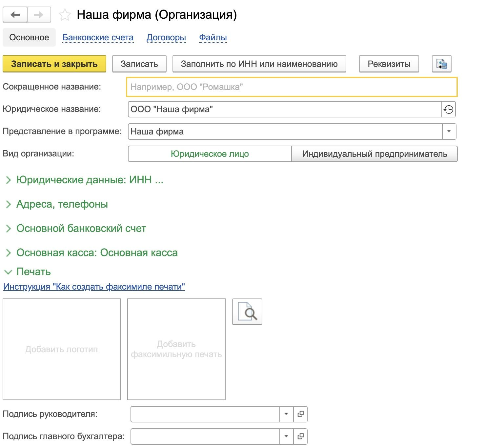Open Подпись главного бухгалтера dropdown arrow

tap(286, 436)
